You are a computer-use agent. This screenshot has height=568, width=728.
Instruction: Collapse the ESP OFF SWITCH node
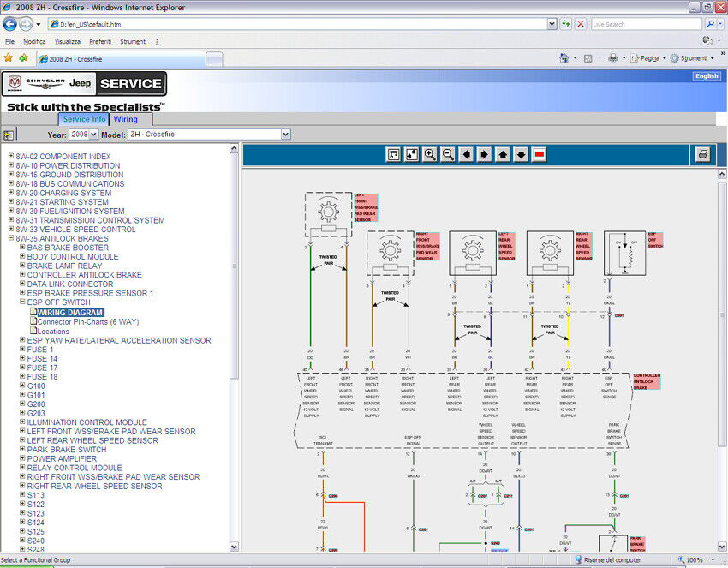click(22, 302)
